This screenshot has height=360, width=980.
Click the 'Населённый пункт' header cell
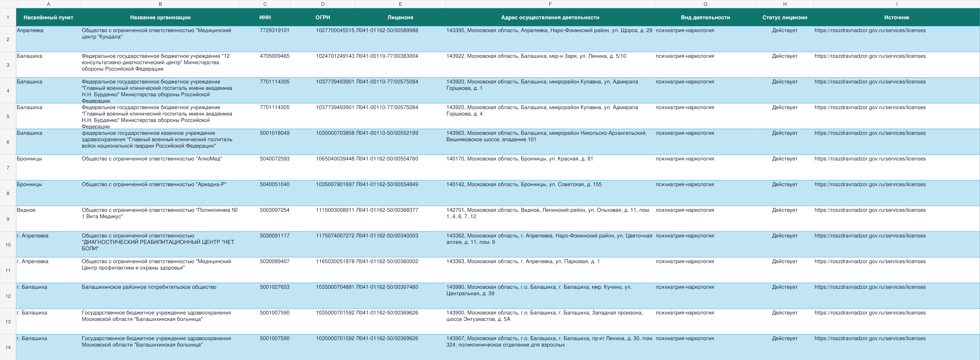click(48, 17)
